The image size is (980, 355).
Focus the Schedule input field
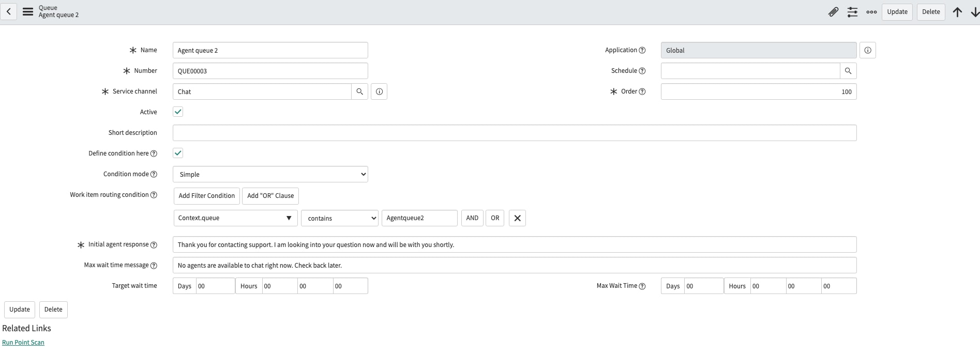750,71
